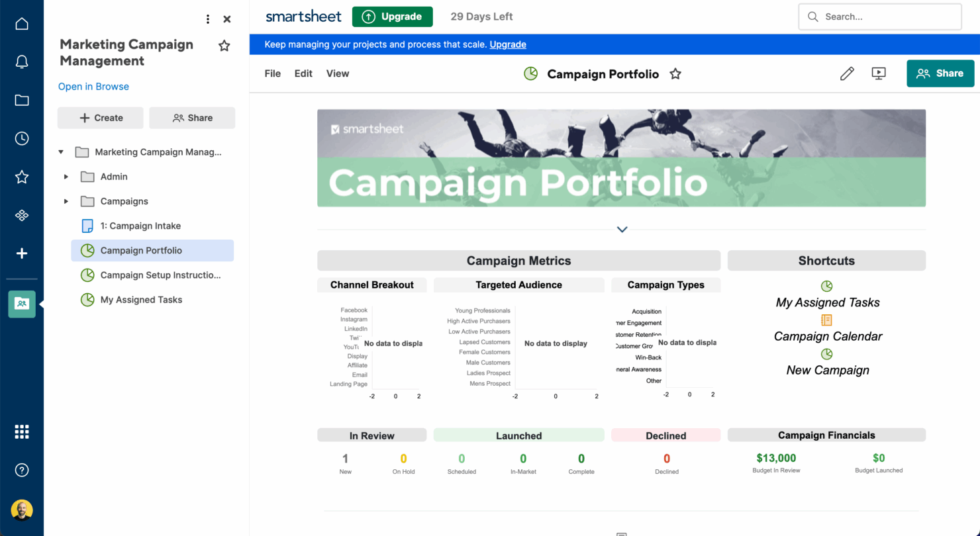Click the New campaigns count 1
Viewport: 980px width, 536px height.
345,459
